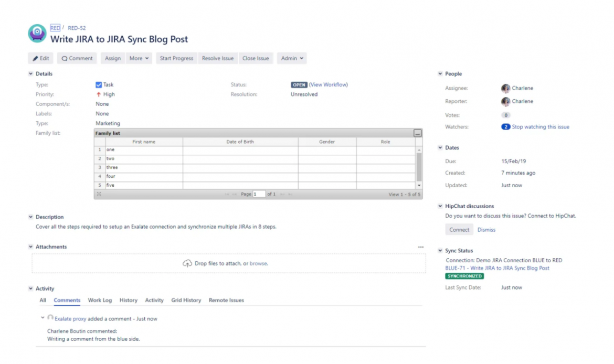Collapse the Dates section
This screenshot has height=364, width=614.
pyautogui.click(x=440, y=147)
